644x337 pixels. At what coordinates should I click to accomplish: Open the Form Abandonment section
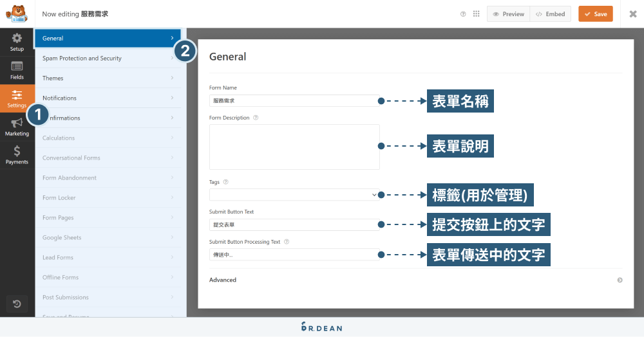click(108, 178)
